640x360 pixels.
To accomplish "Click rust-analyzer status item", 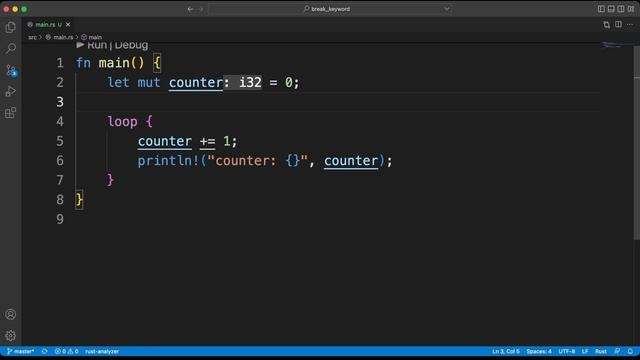I will click(102, 351).
